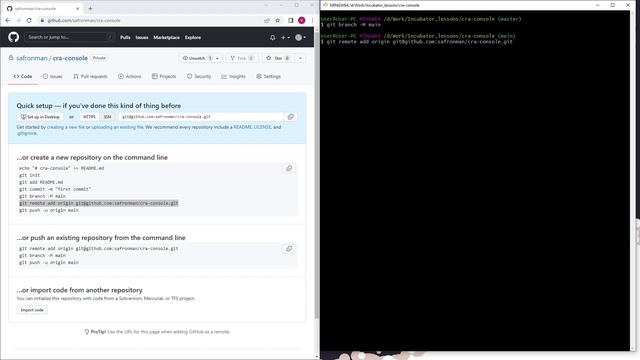The width and height of the screenshot is (640, 360).
Task: Click the git commit -m "first commit" line
Action: (x=55, y=189)
